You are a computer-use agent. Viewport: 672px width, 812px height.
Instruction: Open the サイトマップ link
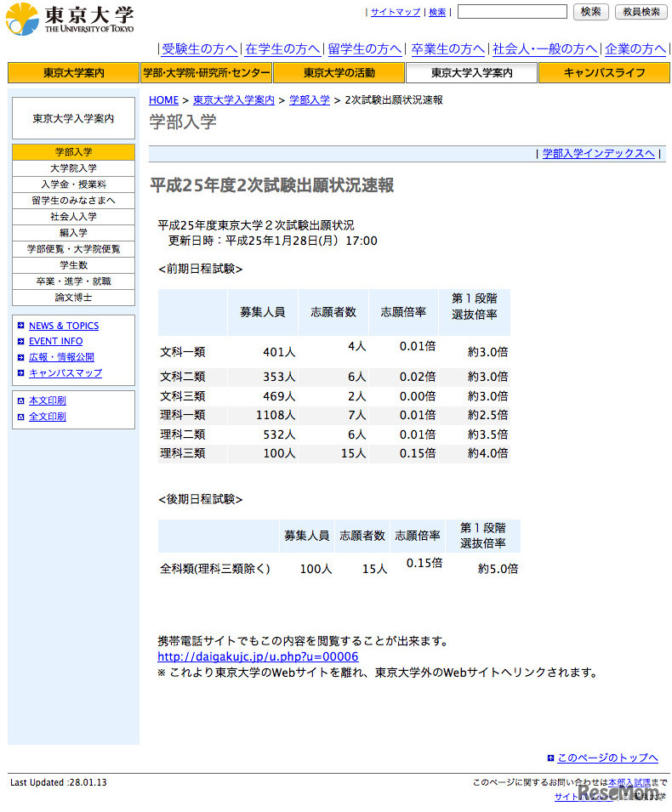(x=396, y=12)
